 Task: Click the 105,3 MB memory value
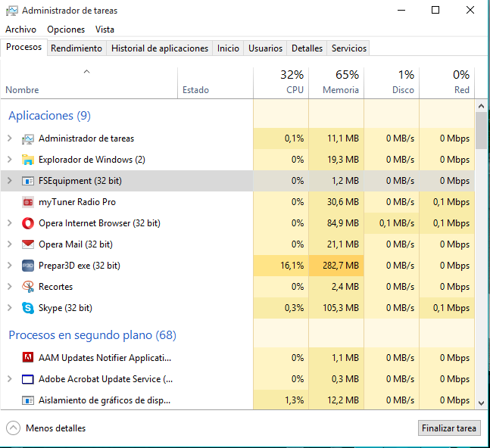click(x=341, y=308)
